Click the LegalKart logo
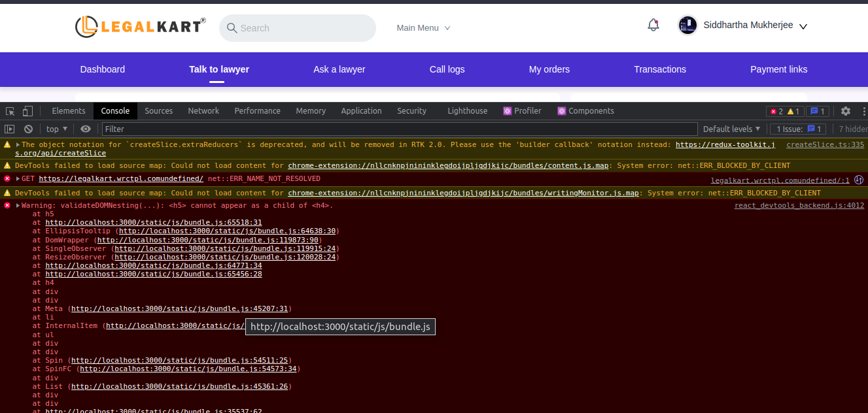The height and width of the screenshot is (413, 868). 140,26
